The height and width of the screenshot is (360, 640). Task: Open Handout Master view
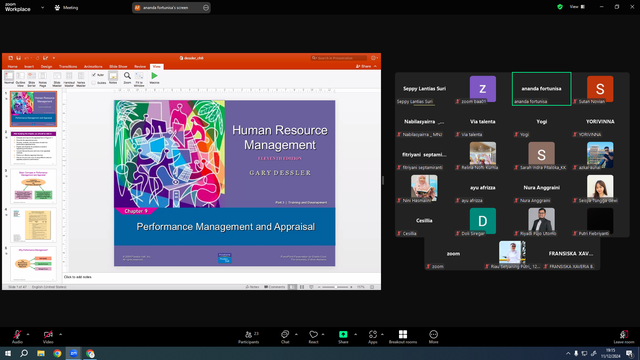click(69, 78)
